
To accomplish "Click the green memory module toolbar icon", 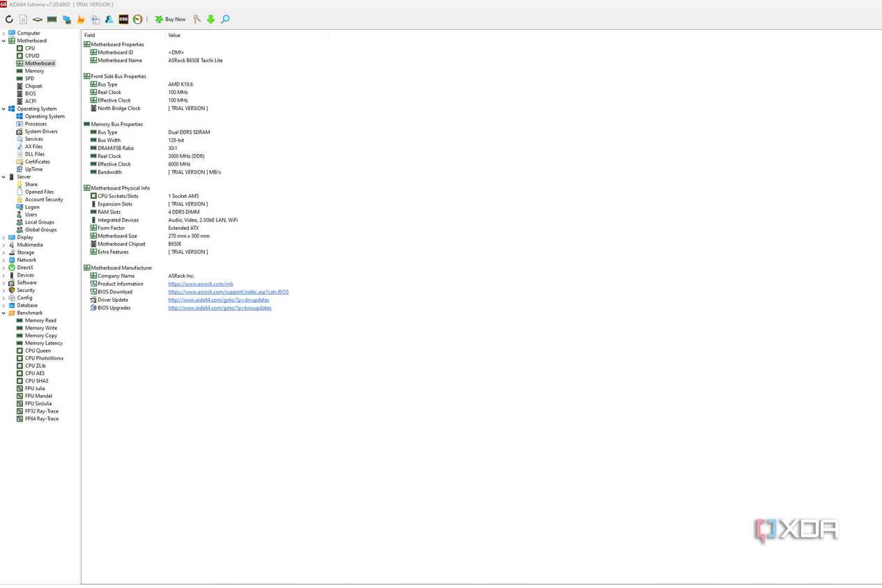I will [52, 20].
